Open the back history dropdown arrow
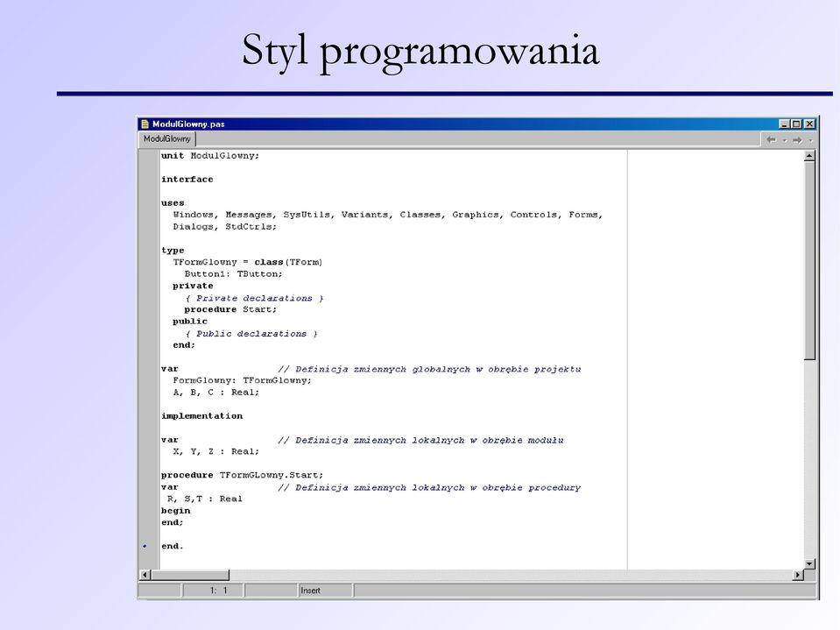 784,140
